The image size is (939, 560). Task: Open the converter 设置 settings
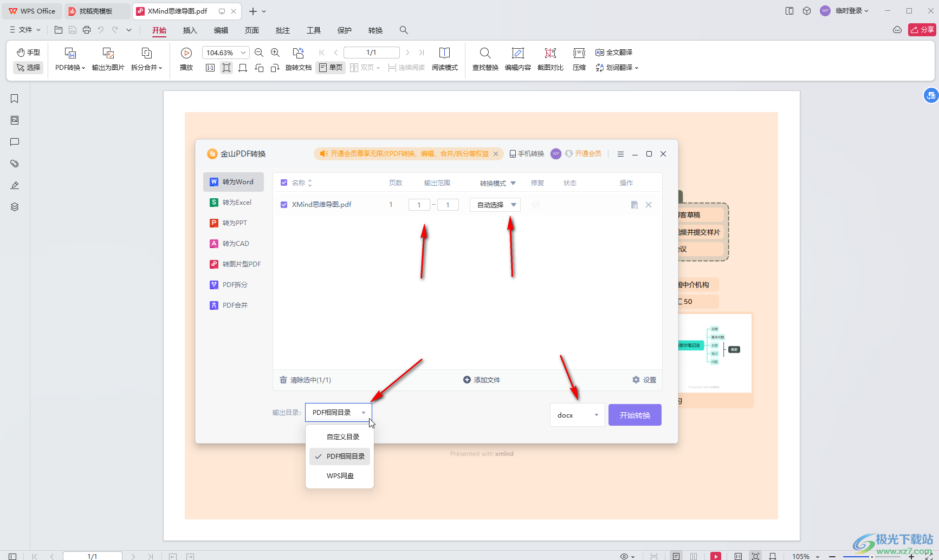coord(644,380)
